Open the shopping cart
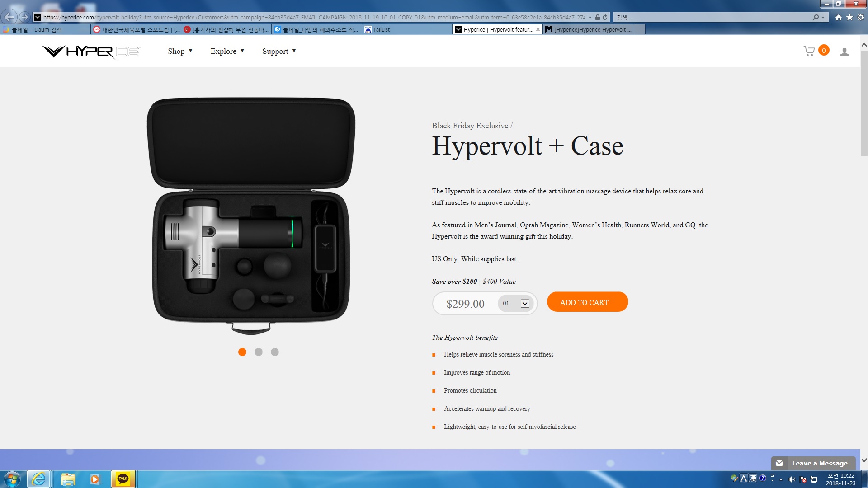Viewport: 868px width, 488px height. coord(809,51)
